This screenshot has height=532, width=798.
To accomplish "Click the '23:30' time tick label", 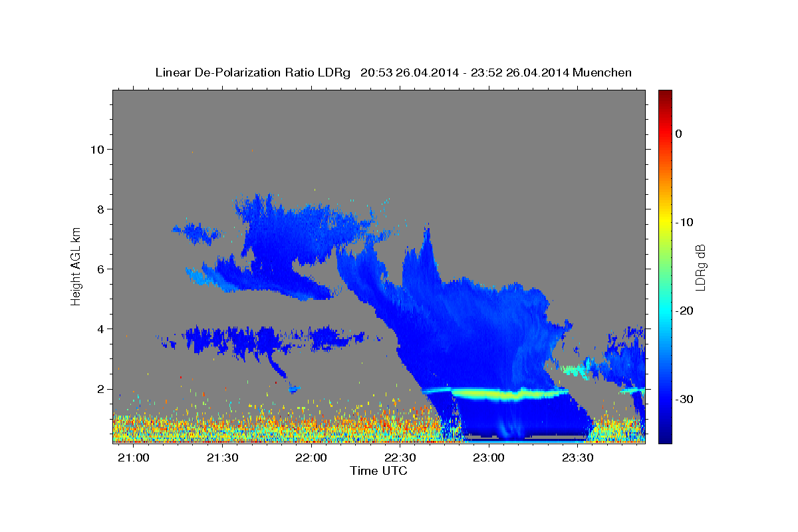I will pyautogui.click(x=579, y=458).
